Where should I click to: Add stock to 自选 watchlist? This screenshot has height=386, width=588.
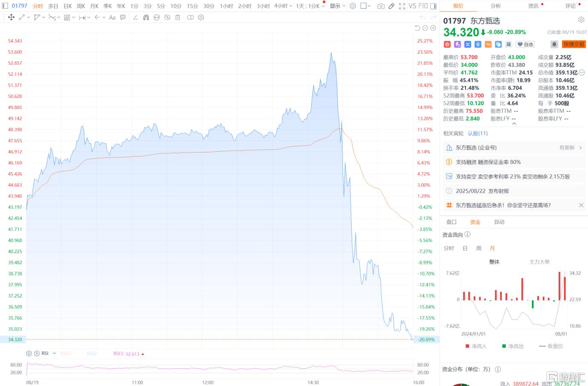(x=525, y=44)
